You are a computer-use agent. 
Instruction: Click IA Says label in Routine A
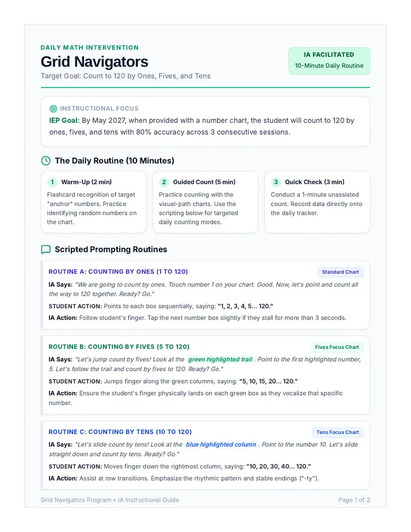coord(61,285)
